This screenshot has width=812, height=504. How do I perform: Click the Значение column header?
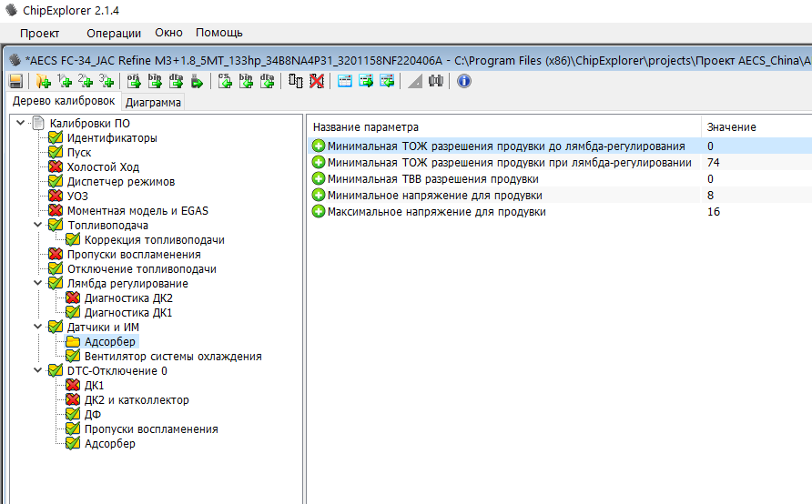click(732, 127)
